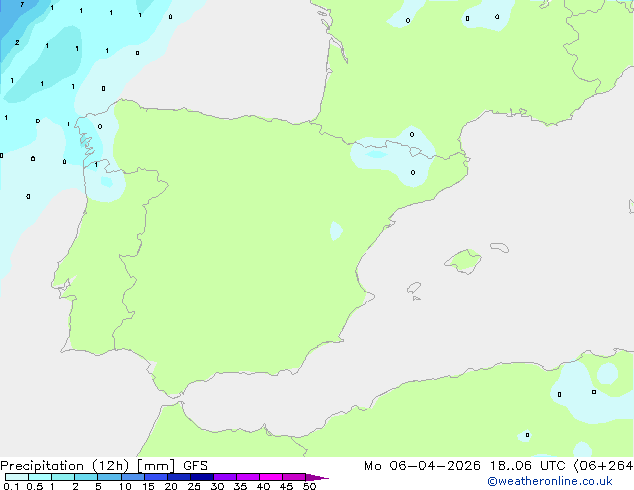Click the 10–15 mm legend color swatch
634x490 pixels.
tap(133, 477)
